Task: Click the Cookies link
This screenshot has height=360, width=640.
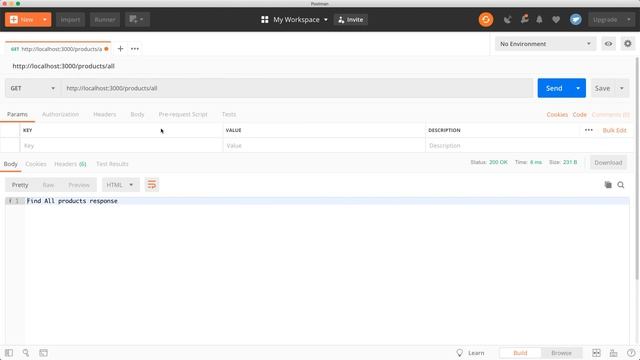Action: [557, 115]
